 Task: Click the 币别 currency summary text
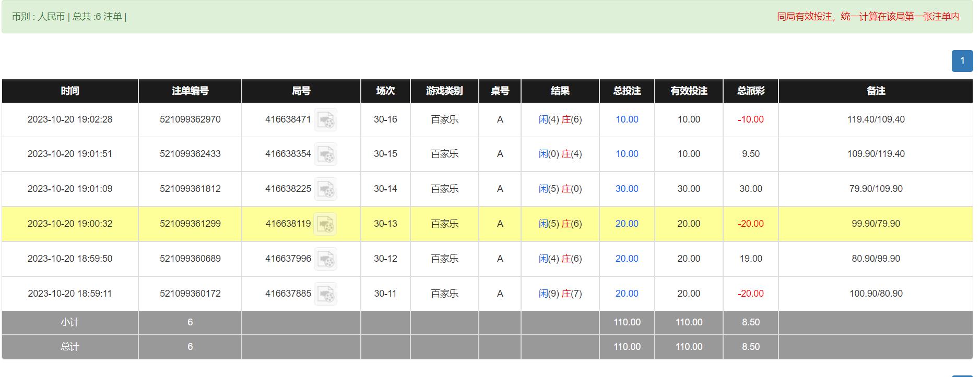[69, 17]
